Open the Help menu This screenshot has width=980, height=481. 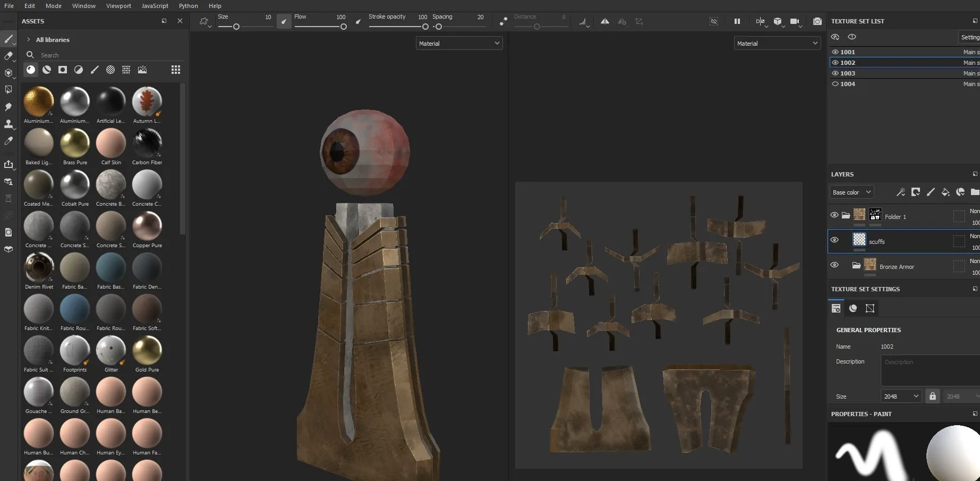click(x=215, y=6)
